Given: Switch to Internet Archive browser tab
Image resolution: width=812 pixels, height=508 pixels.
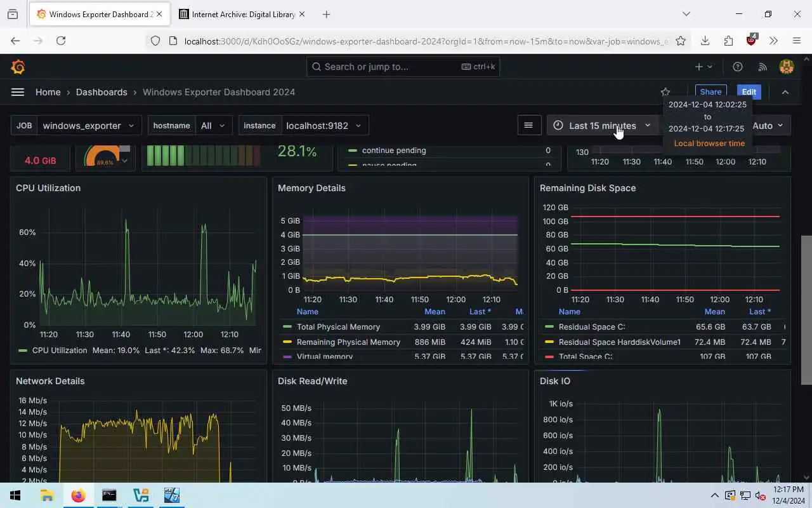Looking at the screenshot, I should coord(241,14).
